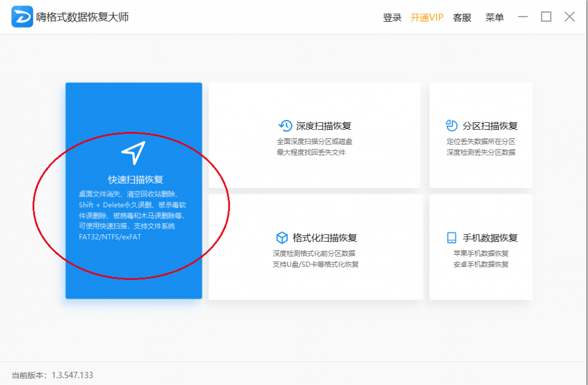Click text 深度检测格式化前分区数据
The width and height of the screenshot is (588, 385).
point(314,254)
